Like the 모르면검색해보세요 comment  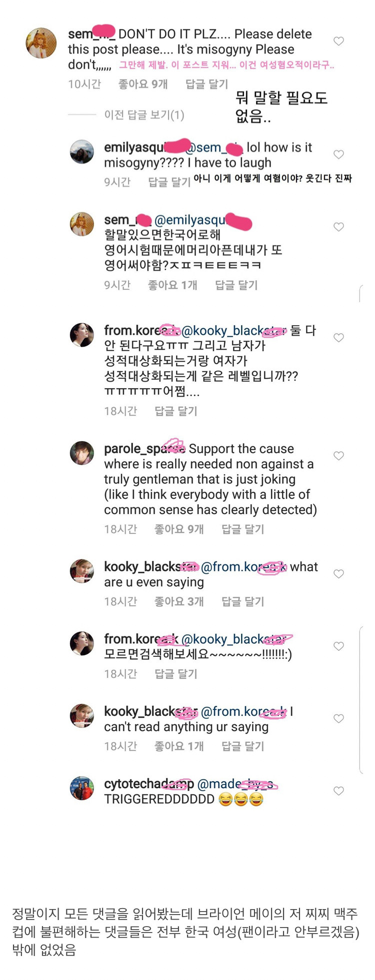(x=338, y=646)
